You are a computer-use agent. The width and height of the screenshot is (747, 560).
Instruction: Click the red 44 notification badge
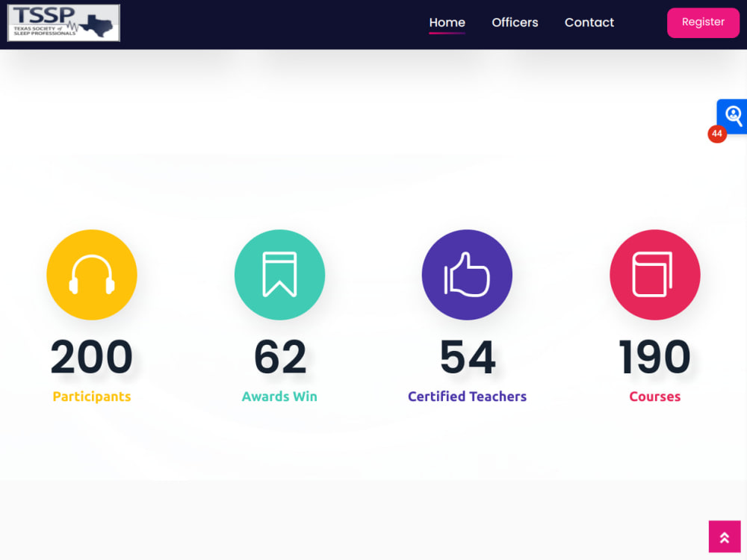point(717,134)
